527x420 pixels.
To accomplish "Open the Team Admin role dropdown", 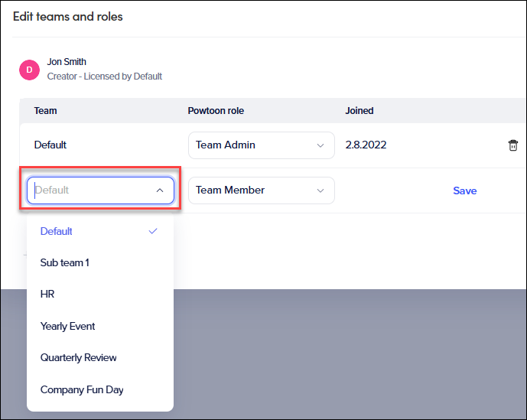I will coord(261,145).
